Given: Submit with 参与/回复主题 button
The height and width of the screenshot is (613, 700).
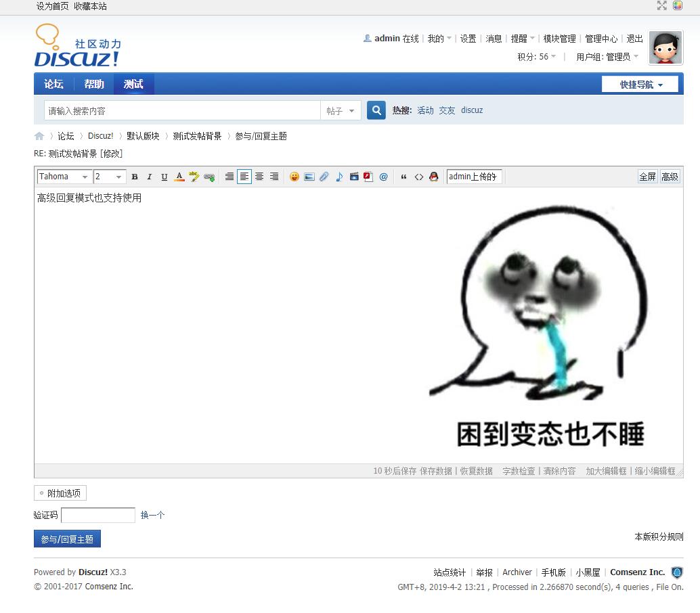Looking at the screenshot, I should tap(67, 539).
